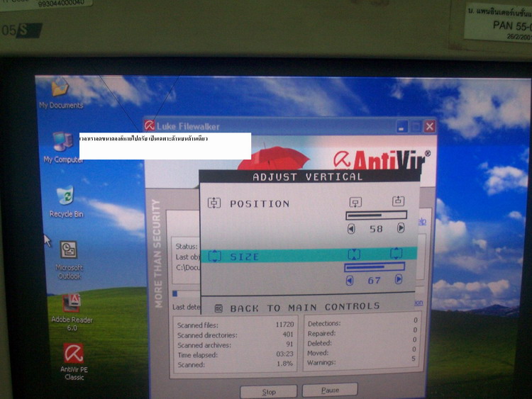Click the AntiVir logo banner

[x=382, y=160]
